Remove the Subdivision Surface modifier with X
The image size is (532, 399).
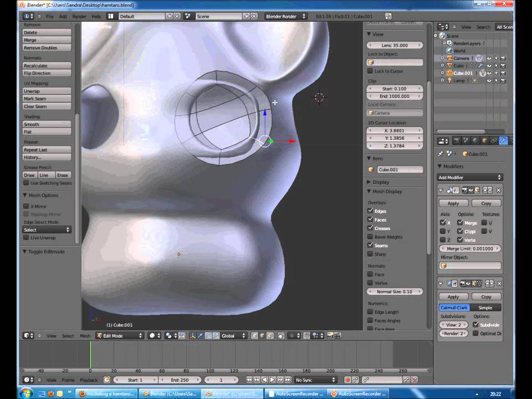[499, 283]
